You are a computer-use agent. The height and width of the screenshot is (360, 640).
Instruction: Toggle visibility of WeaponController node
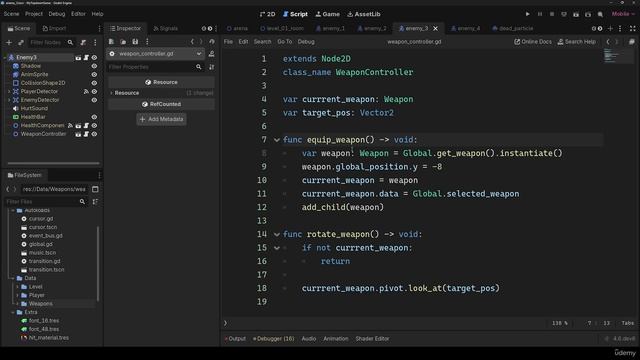(94, 134)
